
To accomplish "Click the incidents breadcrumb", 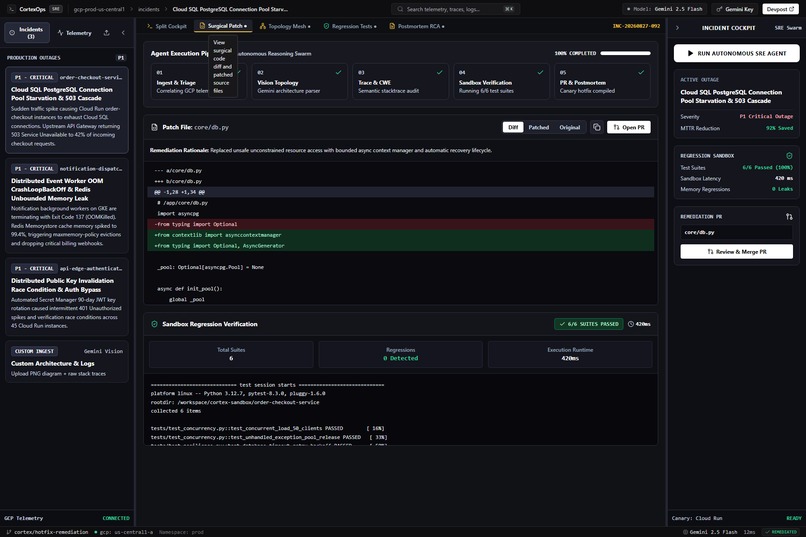I will click(149, 9).
